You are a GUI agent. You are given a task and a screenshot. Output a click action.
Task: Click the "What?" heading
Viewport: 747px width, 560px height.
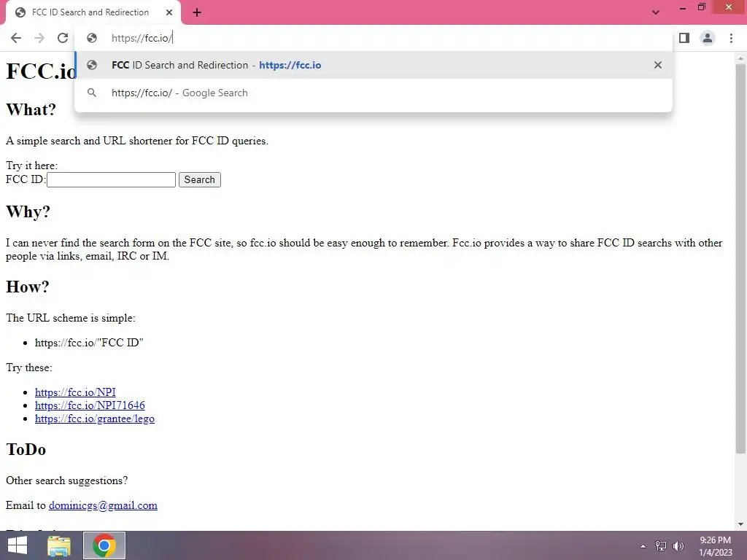[x=31, y=109]
